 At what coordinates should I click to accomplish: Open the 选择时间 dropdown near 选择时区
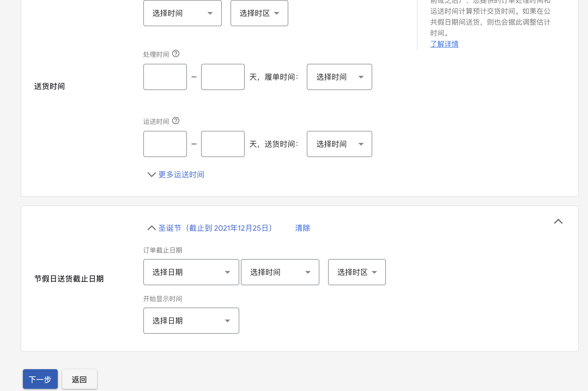pos(182,13)
